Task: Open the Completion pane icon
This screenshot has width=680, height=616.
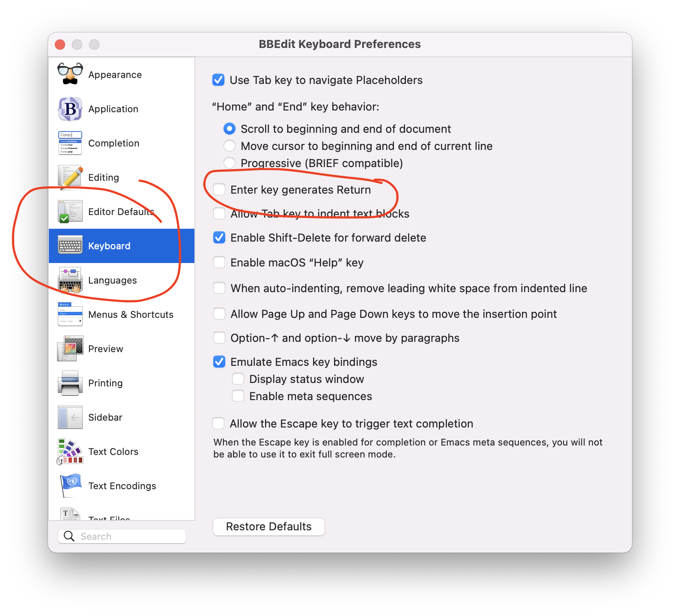Action: (70, 143)
